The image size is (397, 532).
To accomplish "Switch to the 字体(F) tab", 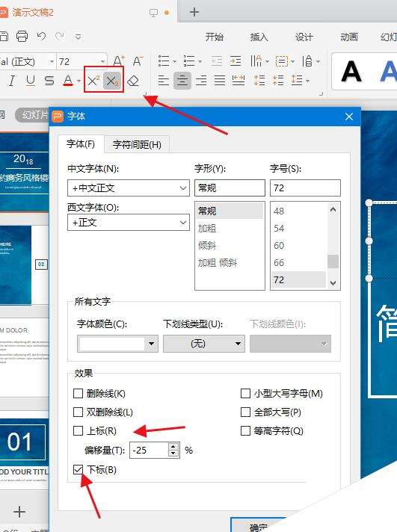I will coord(81,144).
